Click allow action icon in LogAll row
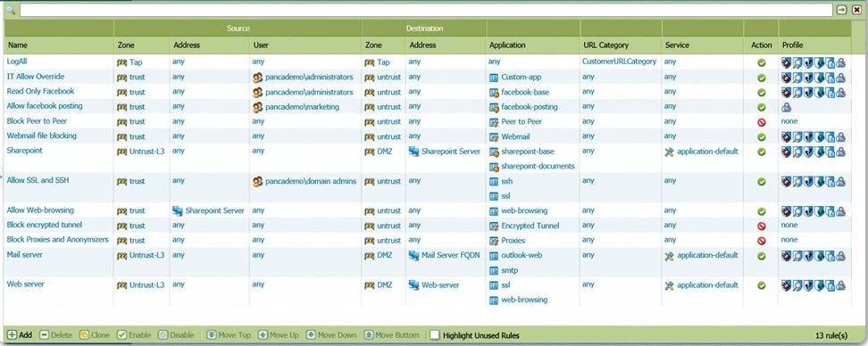The width and height of the screenshot is (868, 346). [761, 62]
